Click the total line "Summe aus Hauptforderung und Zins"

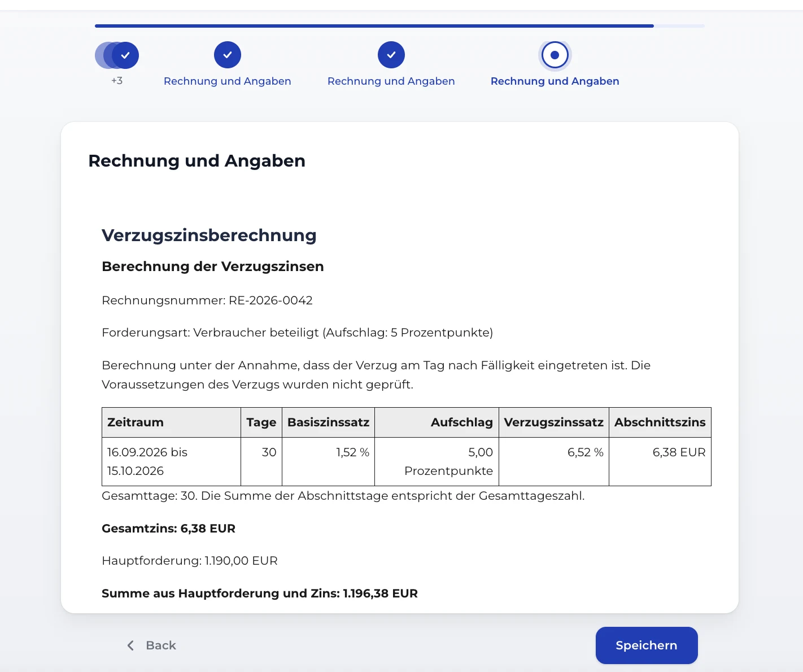pyautogui.click(x=260, y=594)
